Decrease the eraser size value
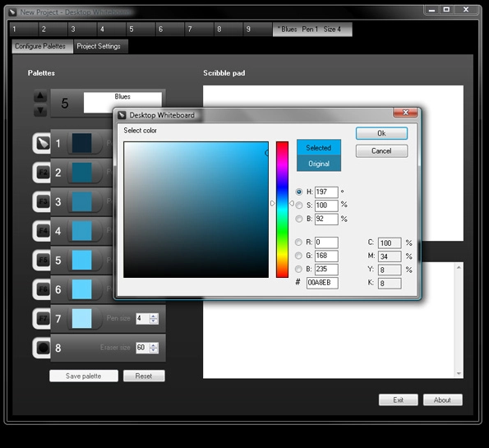The height and width of the screenshot is (448, 489). coord(154,350)
